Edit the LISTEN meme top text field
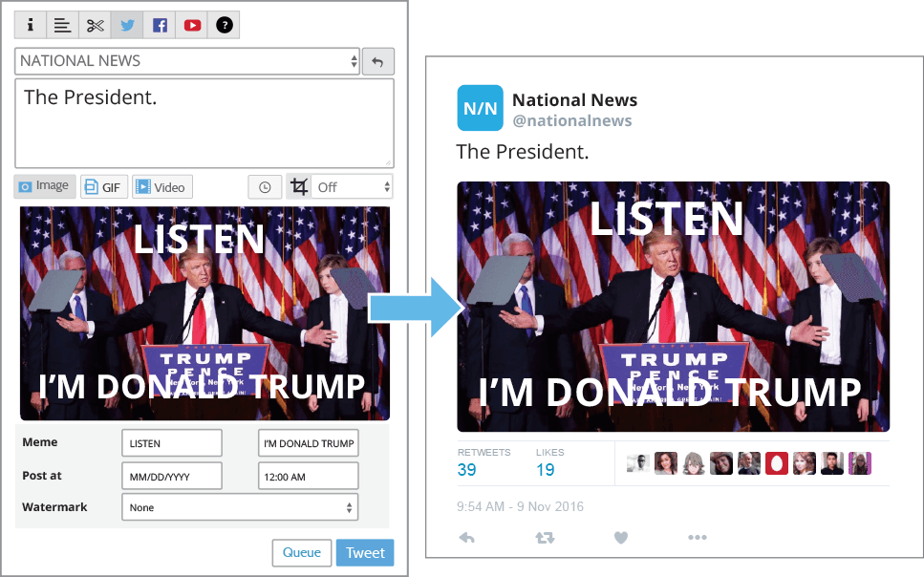Viewport: 924px width, 577px height. coord(172,443)
